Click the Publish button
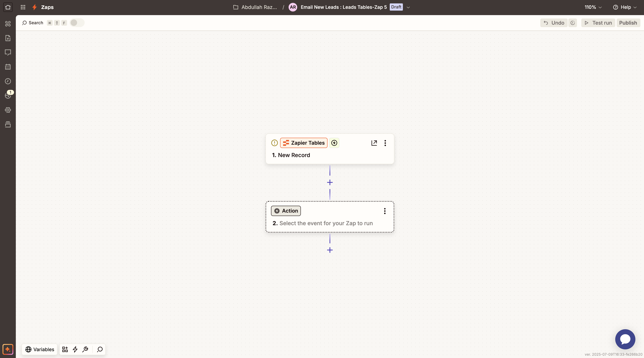 pyautogui.click(x=628, y=23)
